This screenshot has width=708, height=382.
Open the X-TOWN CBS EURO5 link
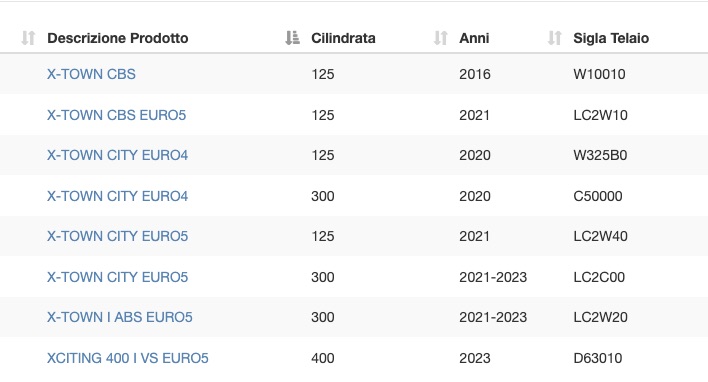(116, 115)
